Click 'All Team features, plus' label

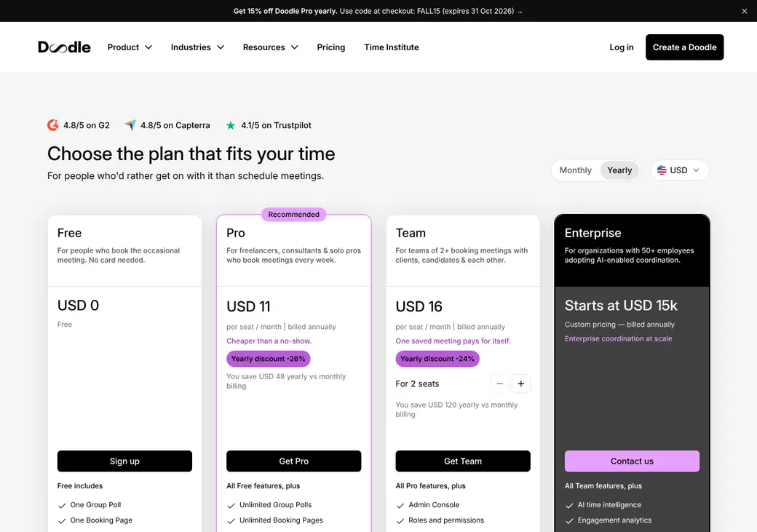tap(603, 485)
